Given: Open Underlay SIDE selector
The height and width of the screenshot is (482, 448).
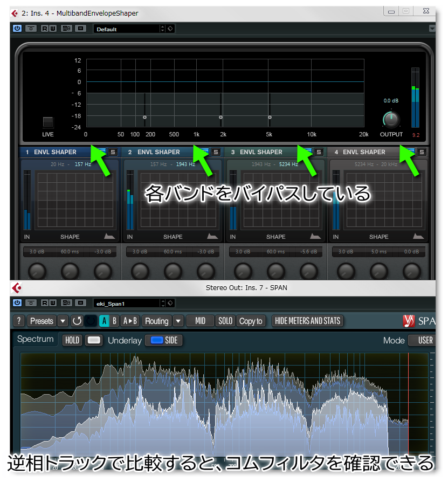Looking at the screenshot, I should pos(164,340).
